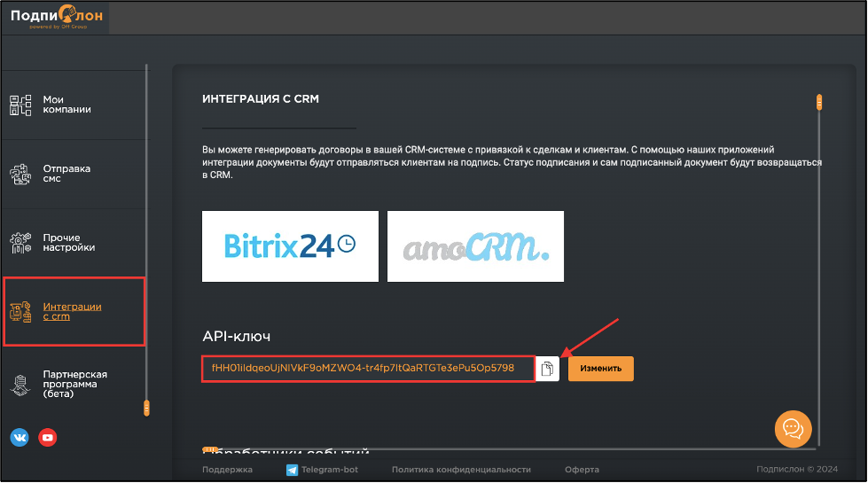Open the Оферта footer link
This screenshot has width=868, height=483.
click(x=582, y=470)
